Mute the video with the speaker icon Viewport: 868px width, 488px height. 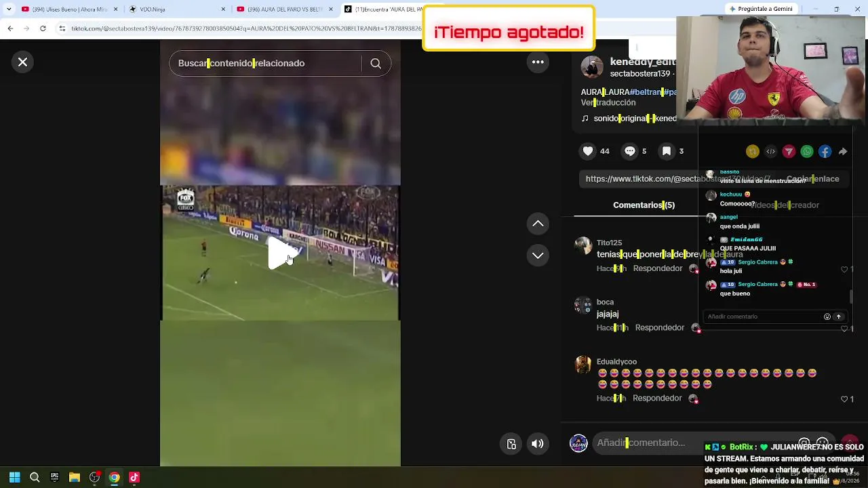[x=537, y=444]
